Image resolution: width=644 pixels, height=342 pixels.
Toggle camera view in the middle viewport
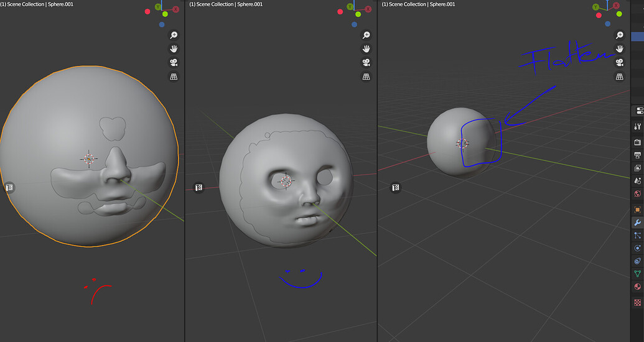tap(366, 63)
